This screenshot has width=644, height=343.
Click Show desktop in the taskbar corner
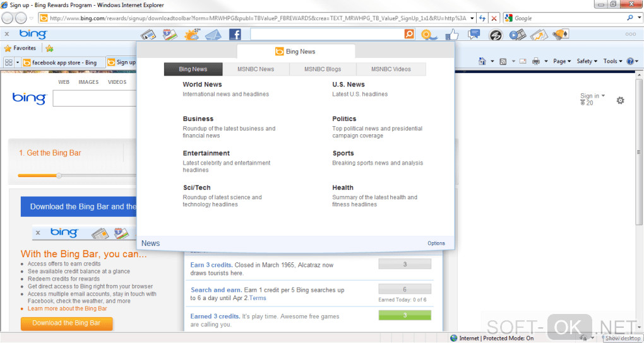[623, 338]
